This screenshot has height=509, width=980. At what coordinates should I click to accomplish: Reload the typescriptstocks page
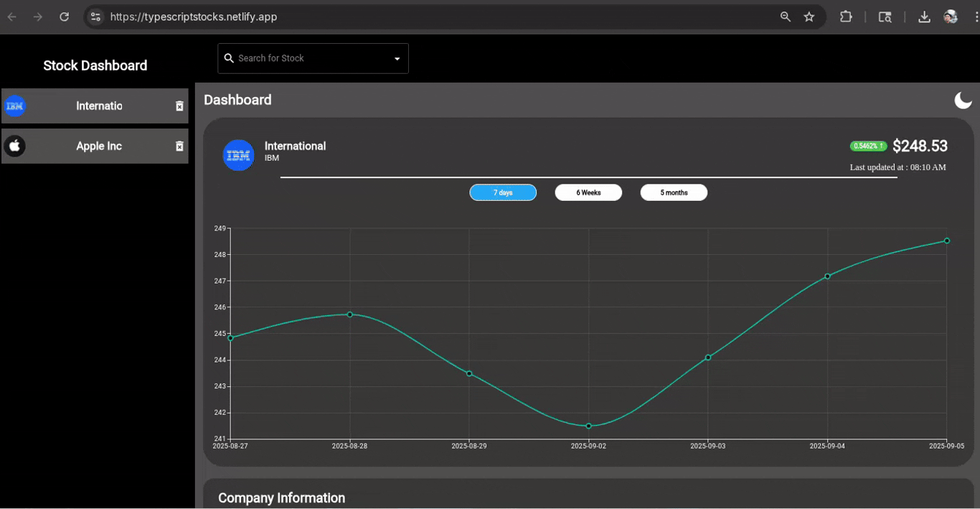point(64,16)
